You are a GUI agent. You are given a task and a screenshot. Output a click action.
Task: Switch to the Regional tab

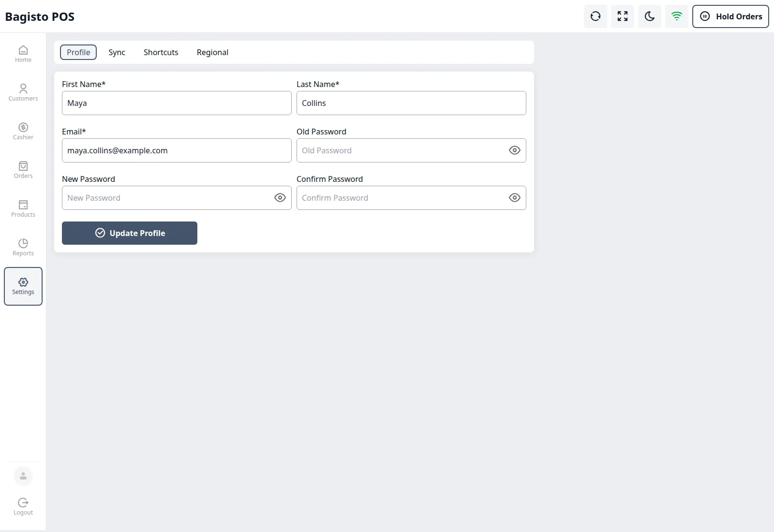pos(212,52)
